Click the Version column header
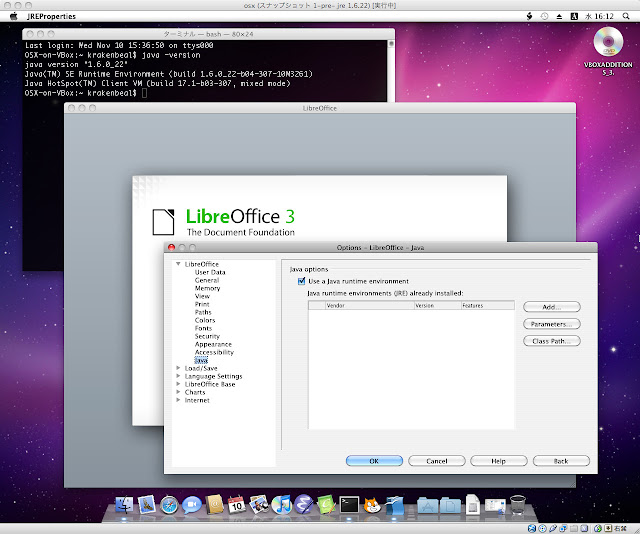This screenshot has width=640, height=534. click(x=437, y=305)
